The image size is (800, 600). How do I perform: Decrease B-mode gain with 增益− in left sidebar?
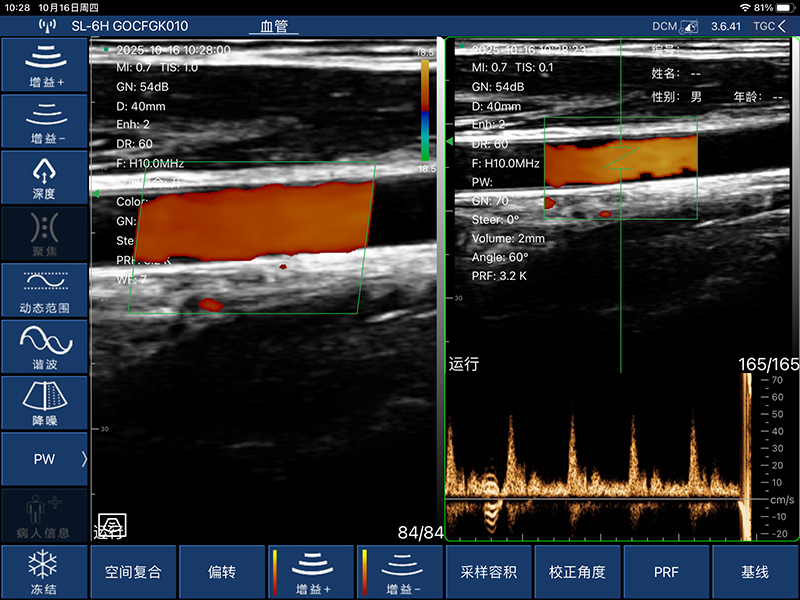44,120
